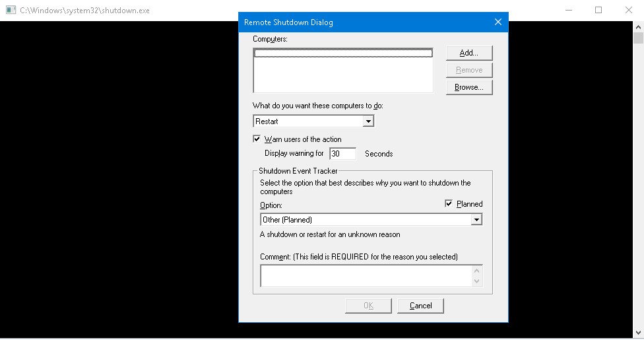Click the Remove button

[469, 70]
